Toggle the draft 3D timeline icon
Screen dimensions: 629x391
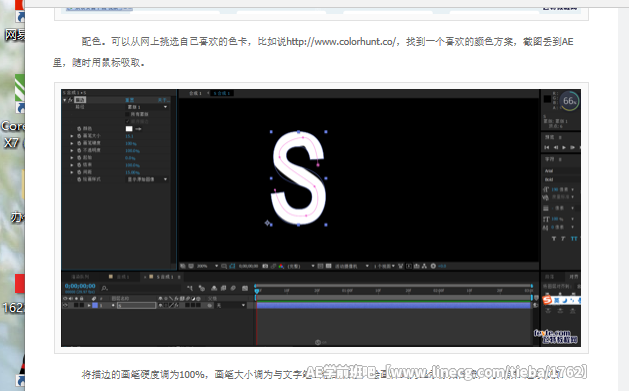pos(202,288)
